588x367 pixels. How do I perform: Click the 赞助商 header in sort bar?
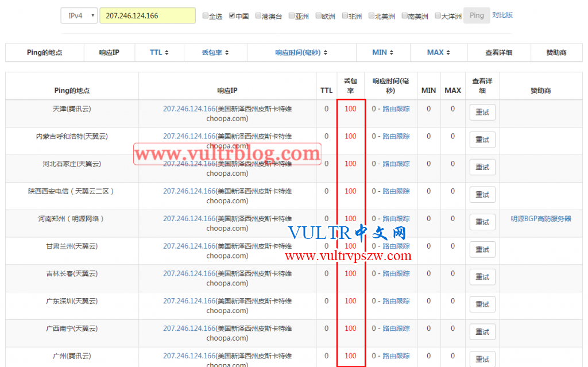(x=556, y=52)
